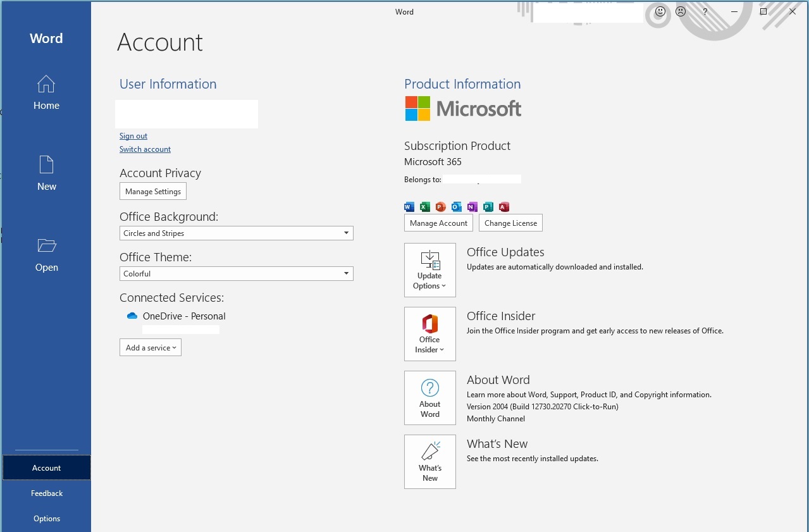Image resolution: width=809 pixels, height=532 pixels.
Task: Click the Outlook app icon under product info
Action: 457,207
